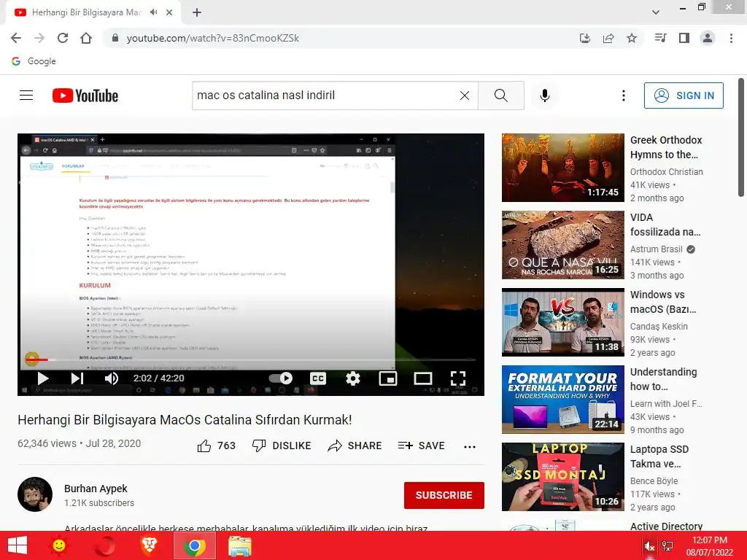Open the Burhan Aypek channel name link
The width and height of the screenshot is (747, 560).
pos(96,489)
